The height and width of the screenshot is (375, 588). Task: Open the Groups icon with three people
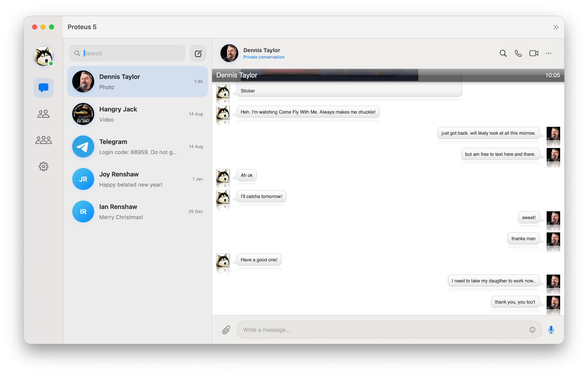43,140
